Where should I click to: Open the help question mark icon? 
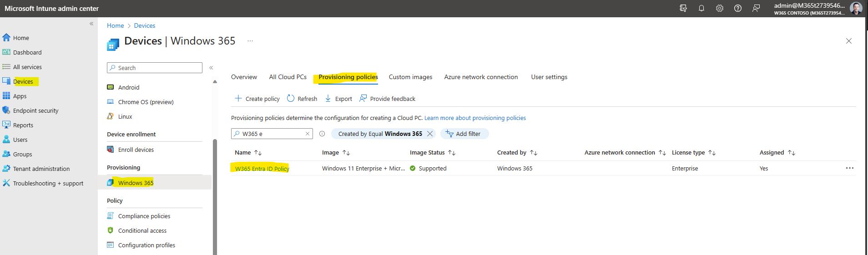click(x=737, y=8)
